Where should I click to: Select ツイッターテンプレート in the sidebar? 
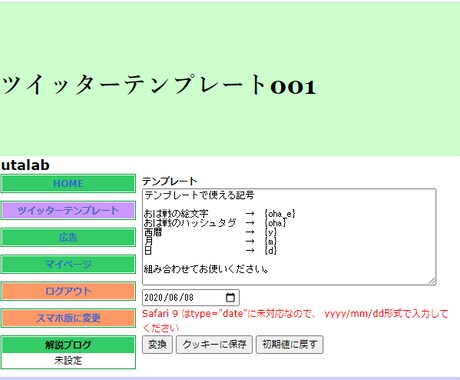tap(68, 210)
